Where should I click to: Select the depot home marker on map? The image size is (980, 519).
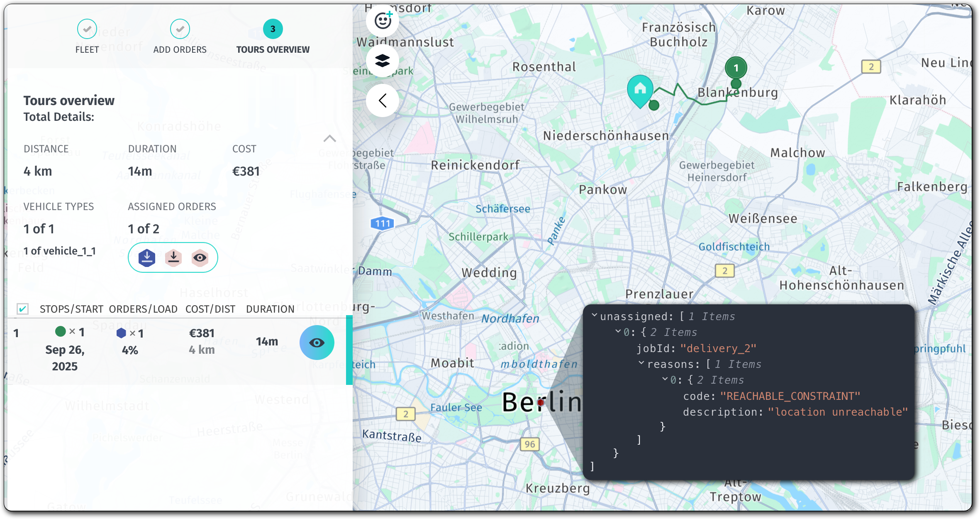point(640,91)
